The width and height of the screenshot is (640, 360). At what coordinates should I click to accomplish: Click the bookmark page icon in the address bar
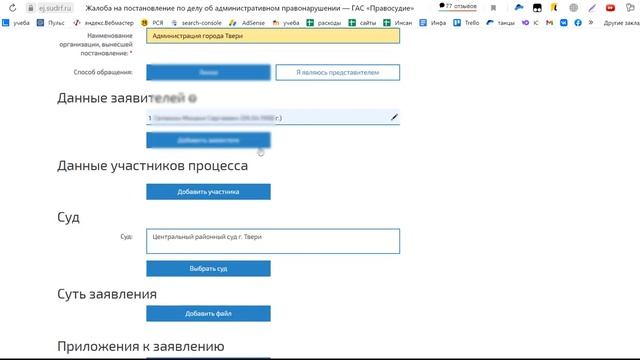(x=493, y=8)
